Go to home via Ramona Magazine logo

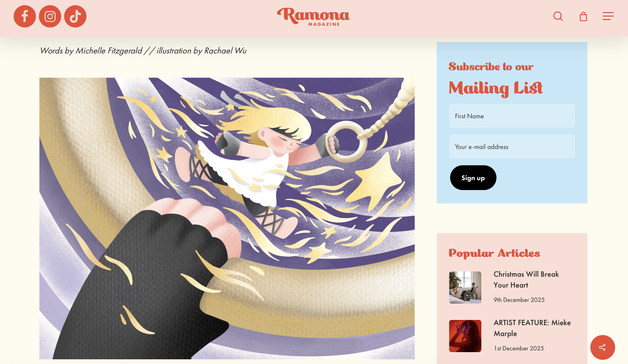pos(313,17)
